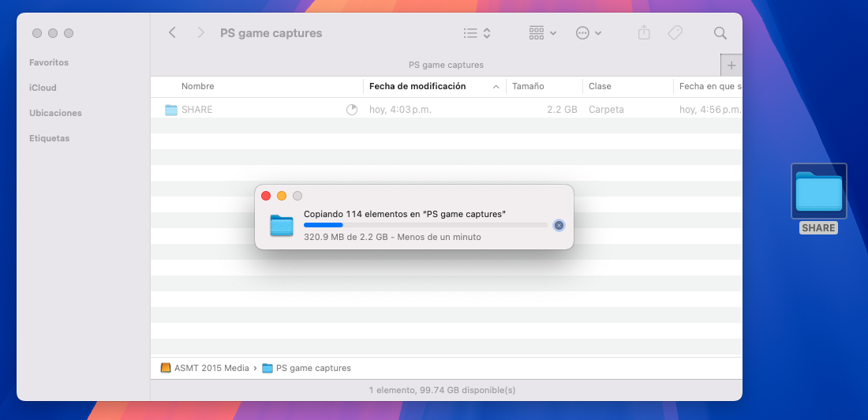This screenshot has height=420, width=868.
Task: Cancel the copy with the X button
Action: coord(559,225)
